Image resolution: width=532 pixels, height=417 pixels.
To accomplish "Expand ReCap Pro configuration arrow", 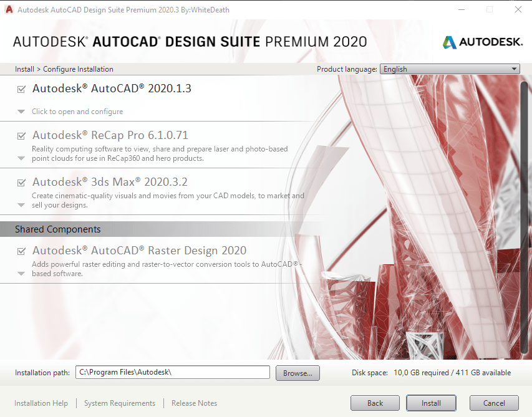I will [x=21, y=158].
